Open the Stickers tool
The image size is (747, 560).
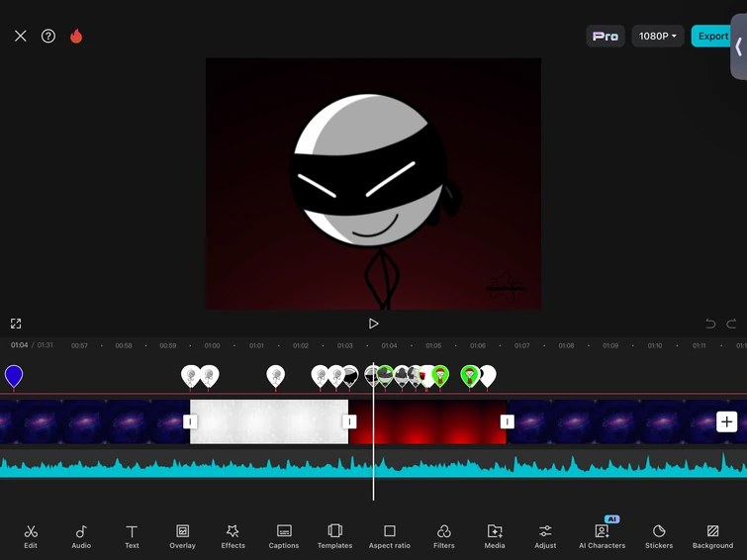click(x=659, y=535)
